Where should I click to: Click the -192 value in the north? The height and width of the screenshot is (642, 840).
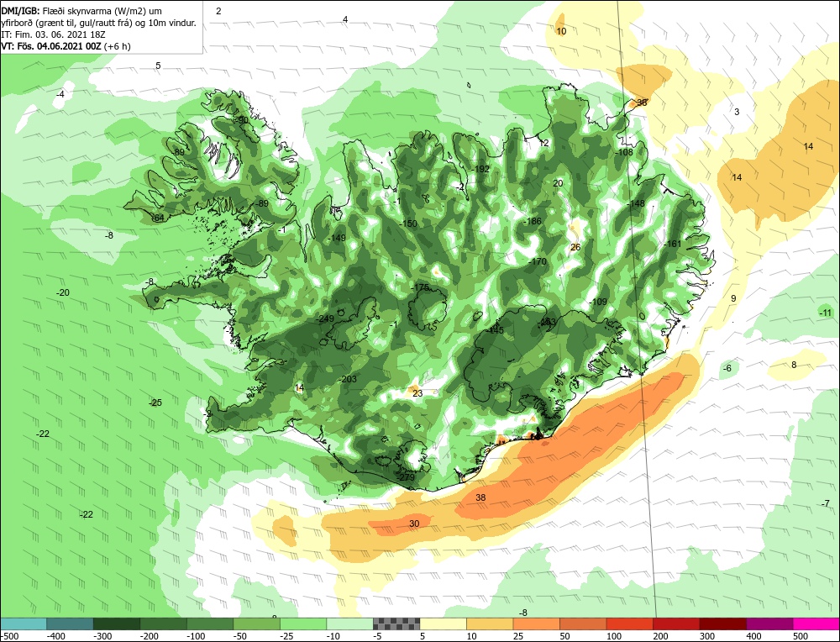[x=480, y=169]
